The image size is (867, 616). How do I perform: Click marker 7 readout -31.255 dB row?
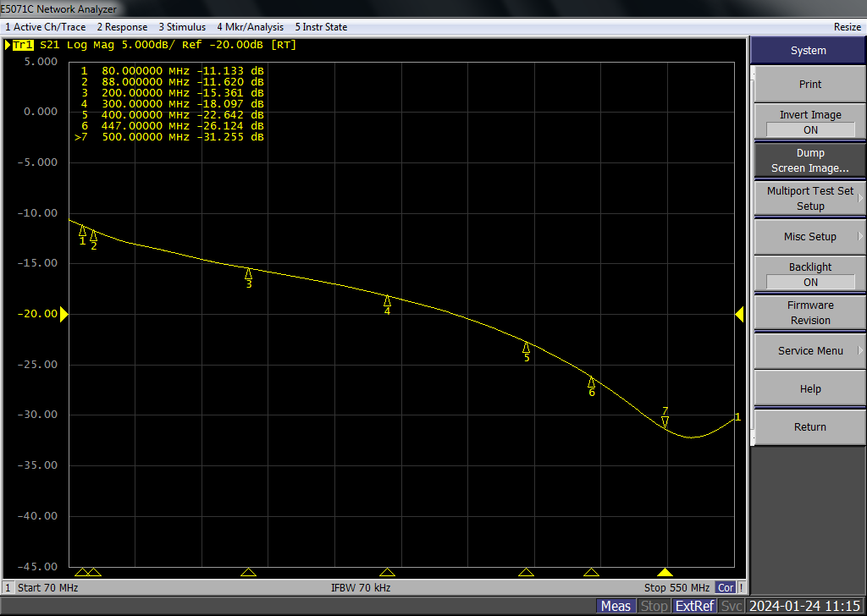click(169, 137)
